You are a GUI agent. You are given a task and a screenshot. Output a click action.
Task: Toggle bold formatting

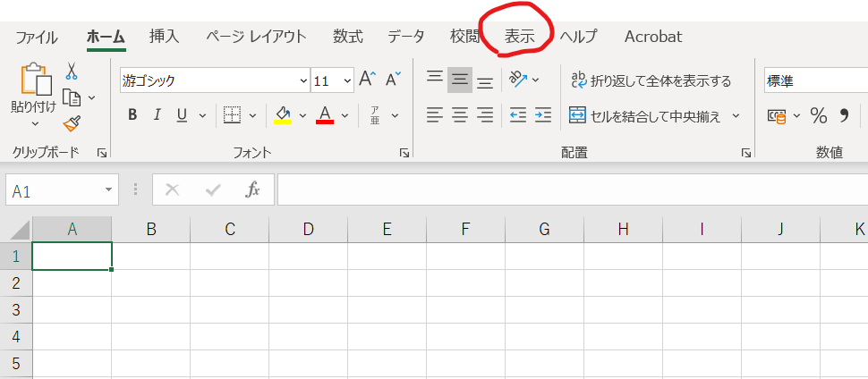[x=132, y=115]
